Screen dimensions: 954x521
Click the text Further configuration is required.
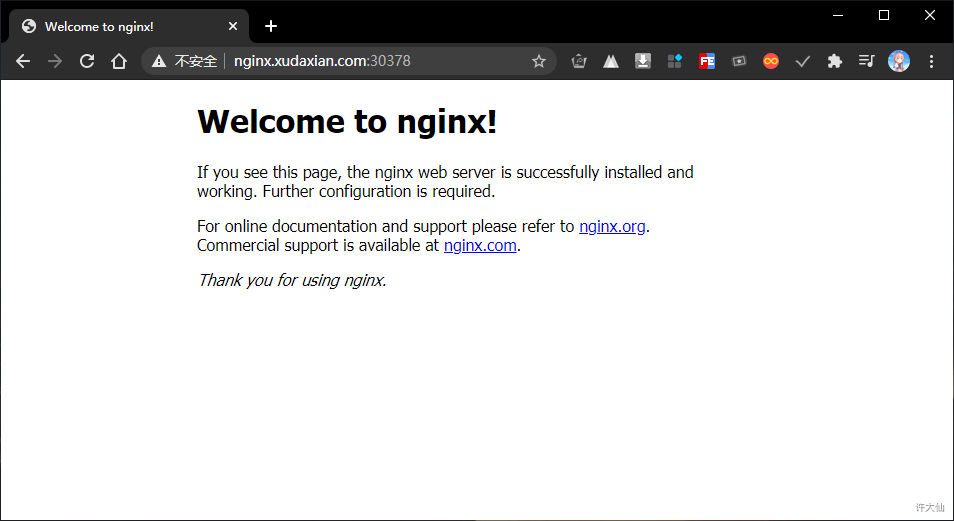click(379, 191)
